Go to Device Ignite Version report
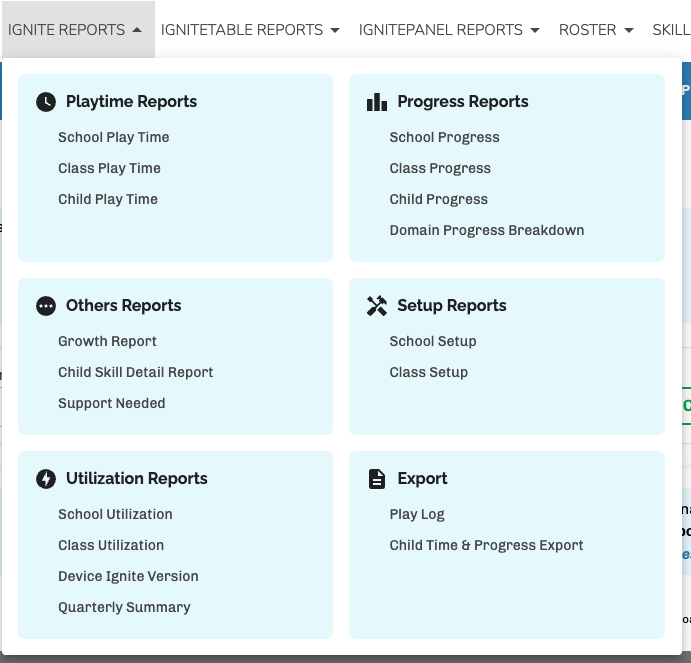This screenshot has width=691, height=663. click(128, 577)
